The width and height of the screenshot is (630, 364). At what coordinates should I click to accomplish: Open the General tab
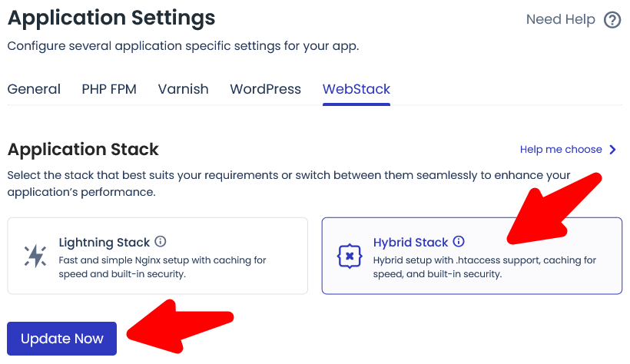(34, 89)
